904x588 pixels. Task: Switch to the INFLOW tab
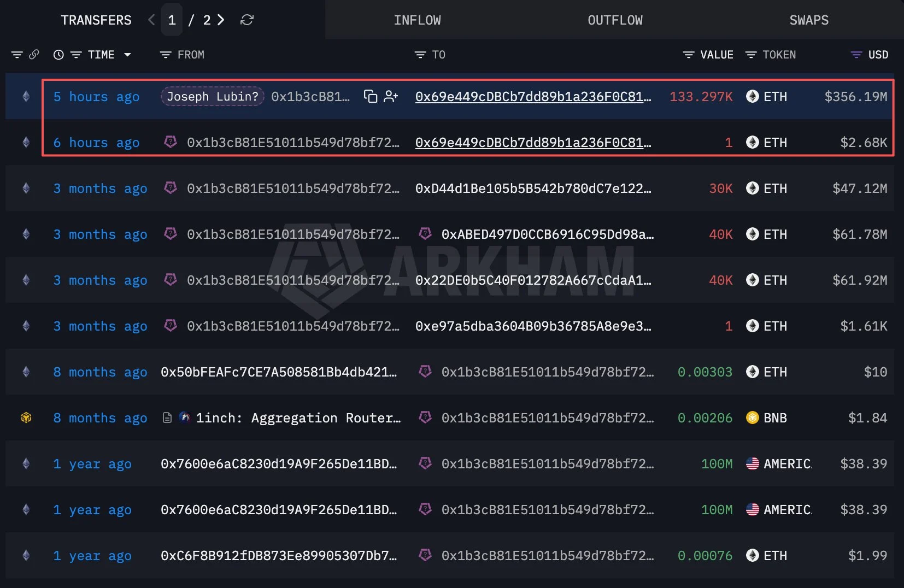tap(417, 20)
